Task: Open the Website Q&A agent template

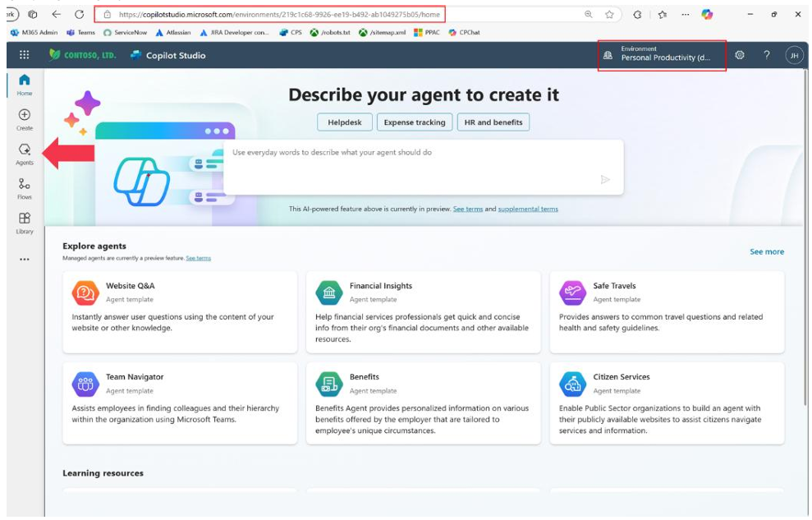Action: click(180, 312)
